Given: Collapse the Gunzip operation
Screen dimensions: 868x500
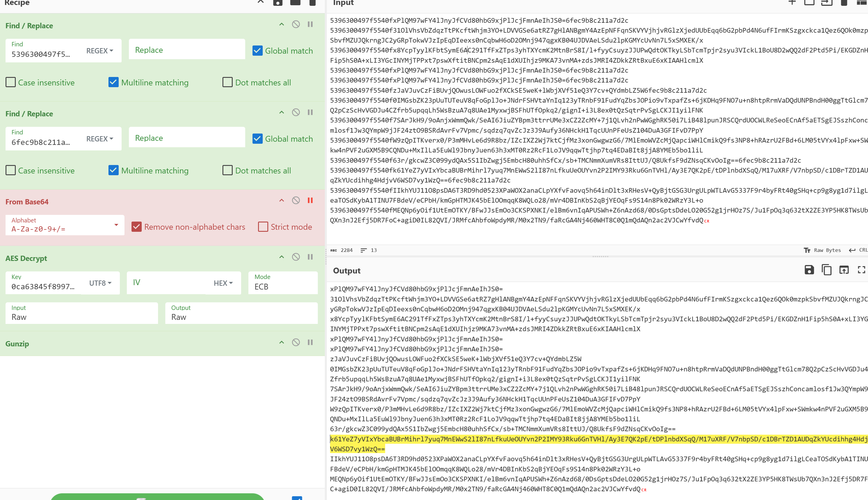Looking at the screenshot, I should click(x=282, y=342).
